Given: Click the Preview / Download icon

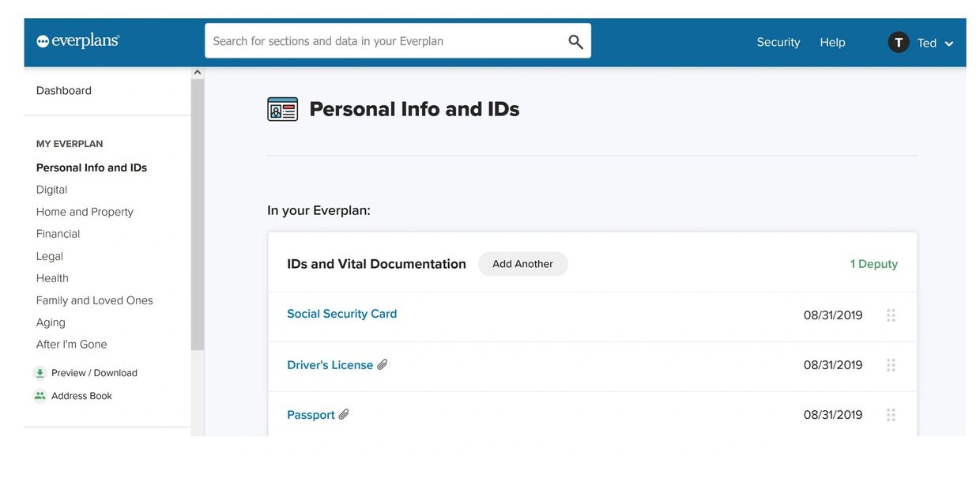Looking at the screenshot, I should 40,373.
